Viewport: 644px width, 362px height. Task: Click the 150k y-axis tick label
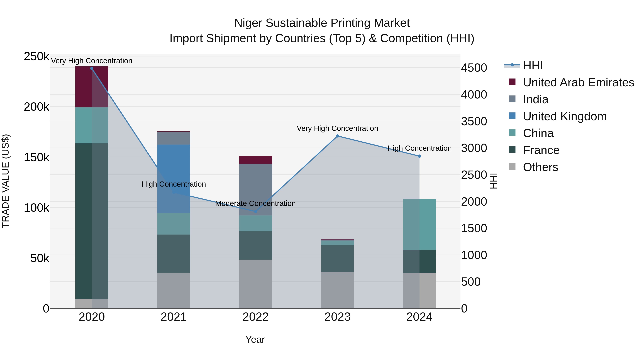[x=36, y=157]
